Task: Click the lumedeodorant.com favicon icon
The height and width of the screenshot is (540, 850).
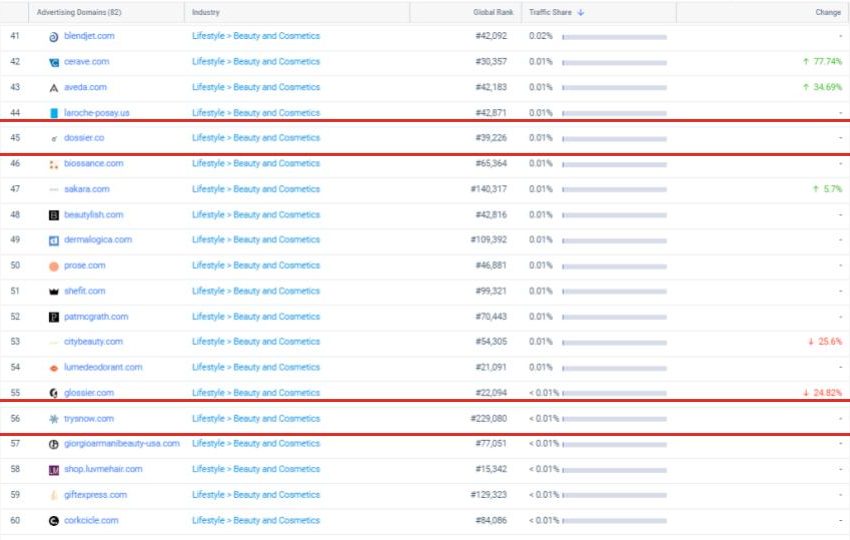Action: point(54,368)
